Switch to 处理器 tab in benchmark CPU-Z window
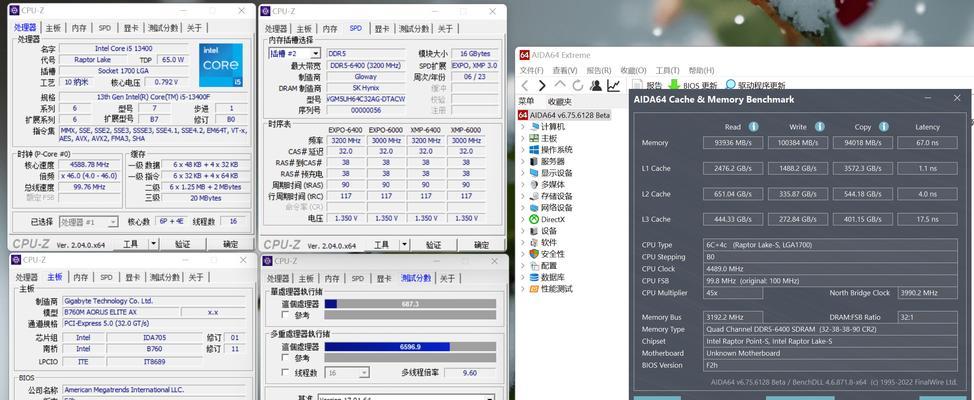Image resolution: width=974 pixels, height=400 pixels. click(278, 278)
